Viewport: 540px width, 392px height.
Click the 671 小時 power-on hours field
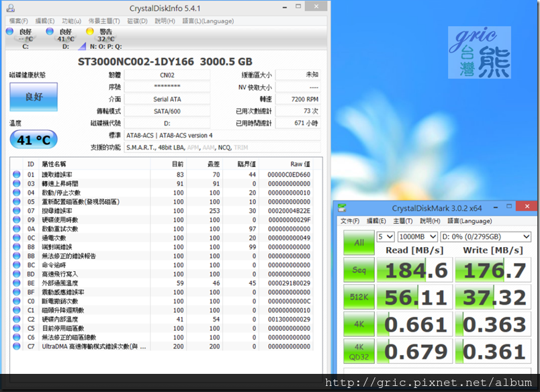click(298, 124)
